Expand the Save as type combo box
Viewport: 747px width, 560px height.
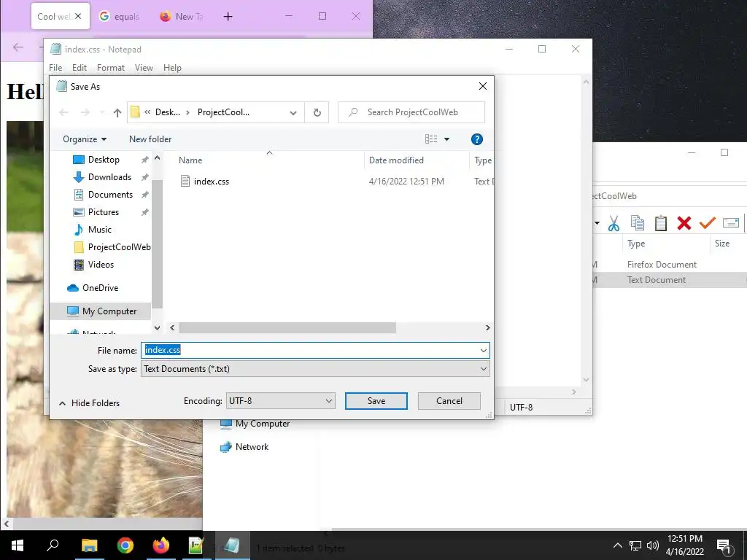(315, 368)
